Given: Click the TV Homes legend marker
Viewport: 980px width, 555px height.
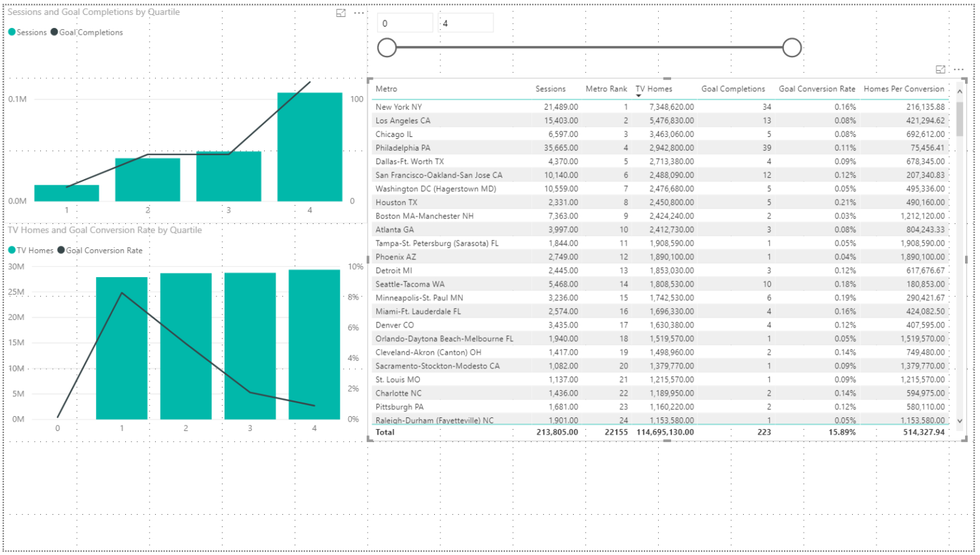Looking at the screenshot, I should pos(12,251).
